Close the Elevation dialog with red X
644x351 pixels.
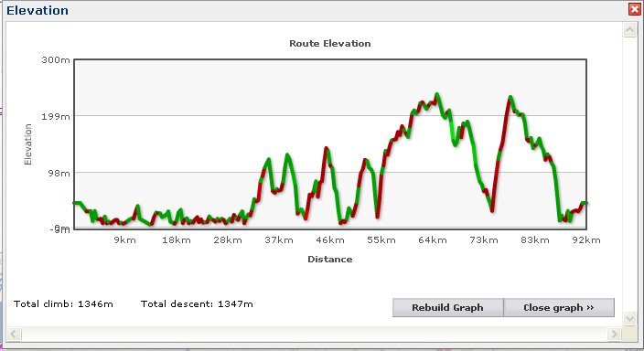click(x=635, y=9)
